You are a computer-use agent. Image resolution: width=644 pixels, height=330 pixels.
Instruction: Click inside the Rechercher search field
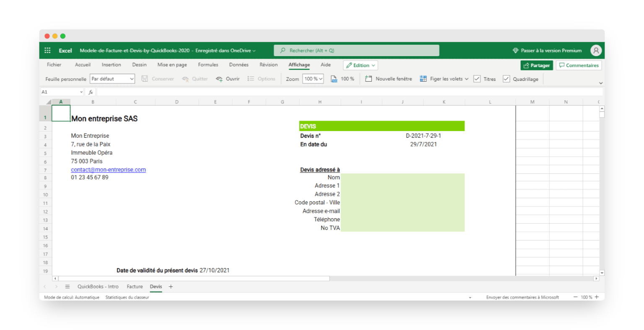[x=356, y=50]
